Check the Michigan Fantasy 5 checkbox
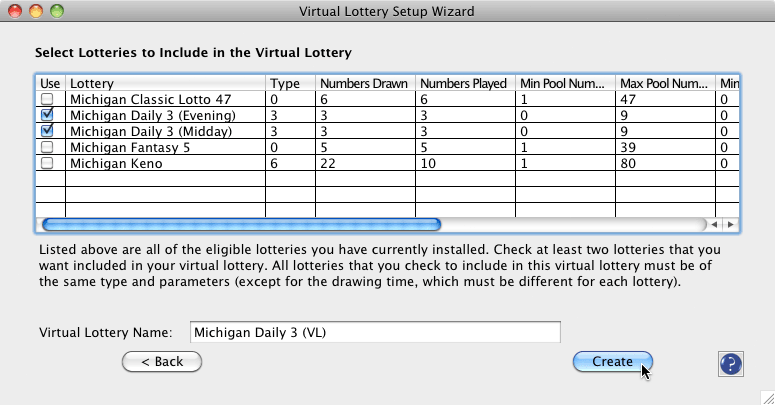This screenshot has width=775, height=405. coord(47,147)
